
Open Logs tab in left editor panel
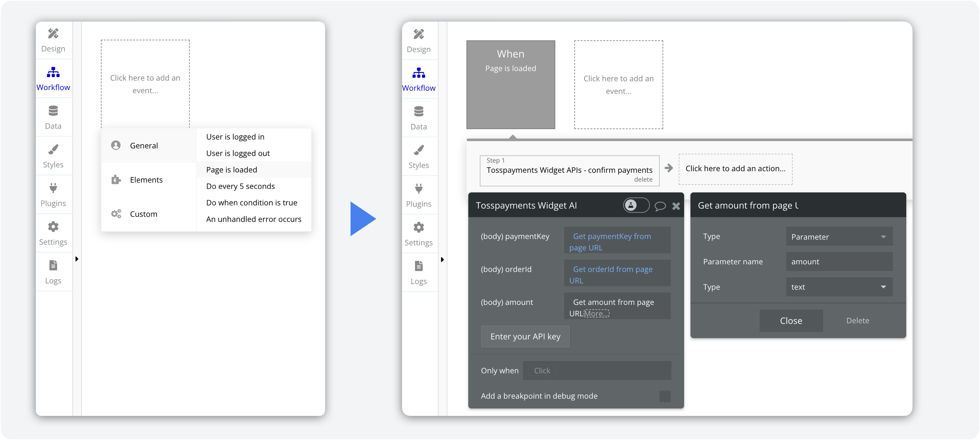click(53, 272)
